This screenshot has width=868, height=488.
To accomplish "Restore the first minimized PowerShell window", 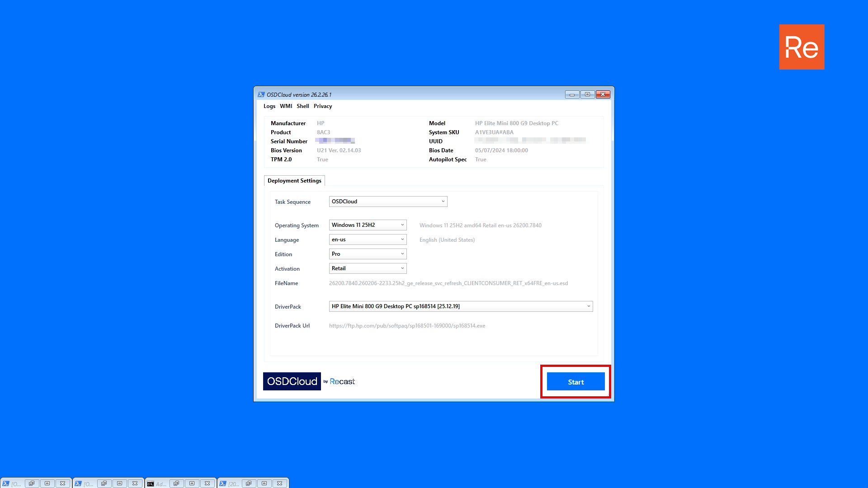I will 32,483.
